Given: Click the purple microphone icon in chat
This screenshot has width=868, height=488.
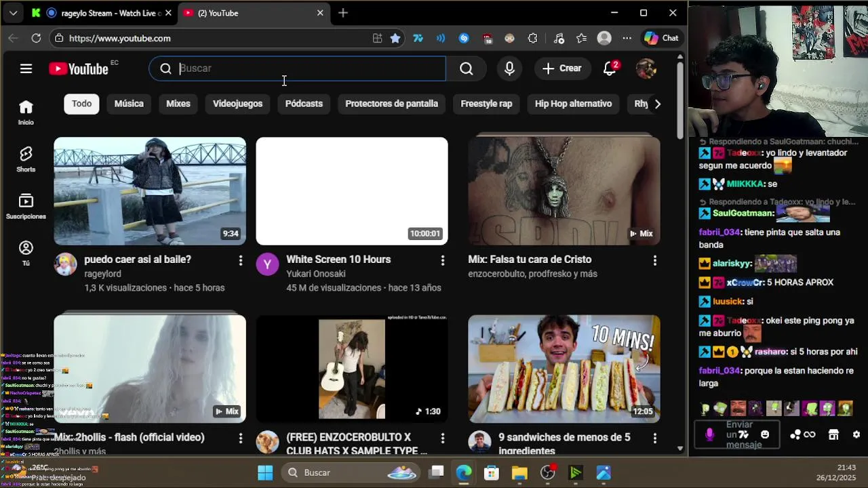Looking at the screenshot, I should tap(710, 434).
